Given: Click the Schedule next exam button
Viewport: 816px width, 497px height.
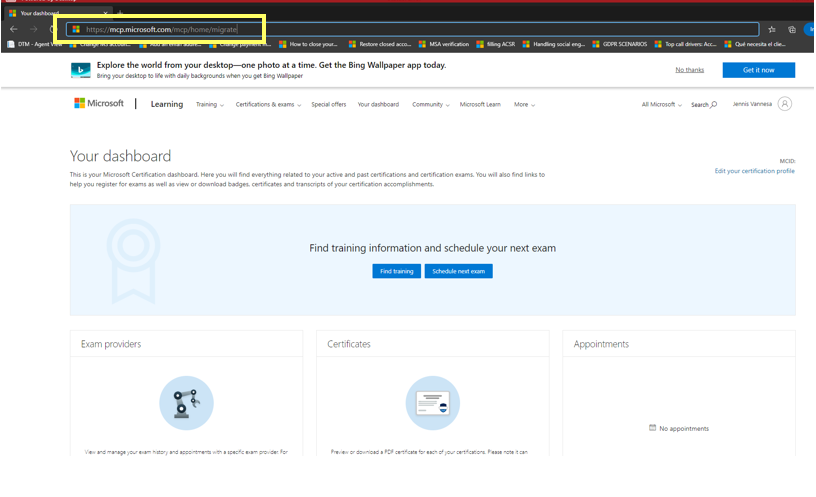Looking at the screenshot, I should pyautogui.click(x=458, y=271).
